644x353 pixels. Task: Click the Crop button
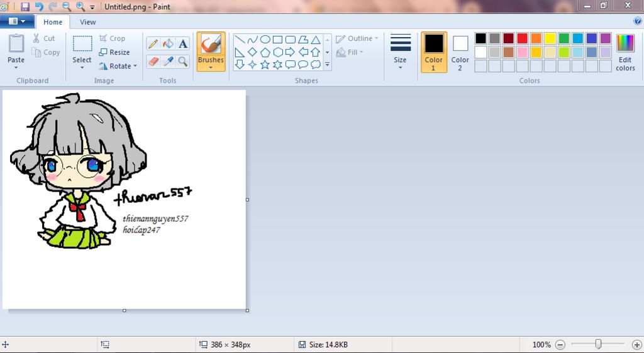[x=112, y=38]
